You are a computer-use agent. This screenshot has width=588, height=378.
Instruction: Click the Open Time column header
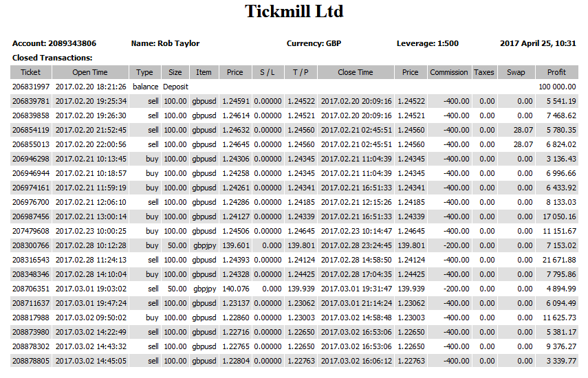click(x=90, y=72)
